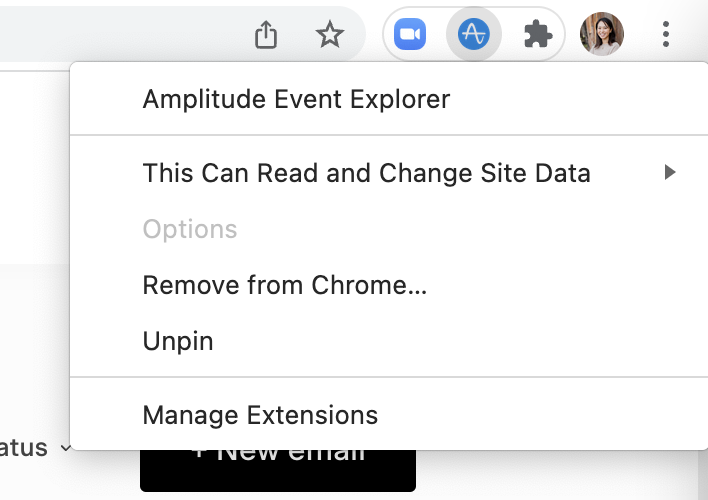708x500 pixels.
Task: Expand the status dropdown chevron
Action: [x=66, y=448]
